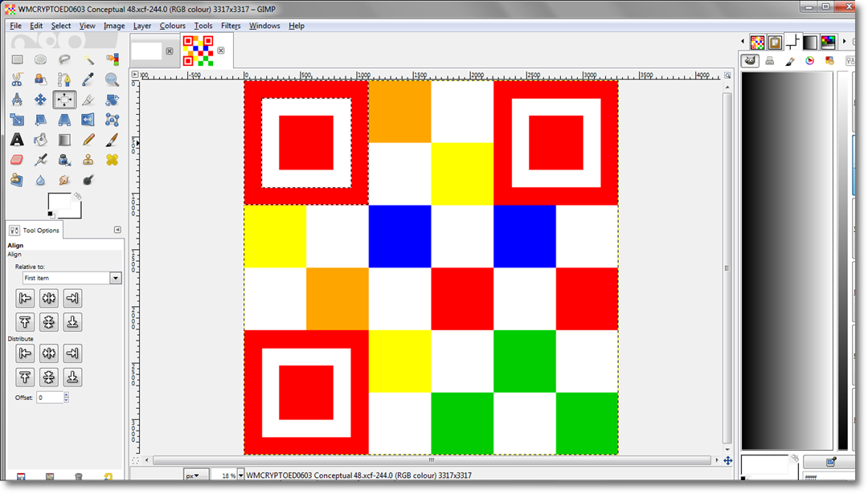The image size is (868, 494).
Task: Switch to the Tool Options tab
Action: click(35, 230)
